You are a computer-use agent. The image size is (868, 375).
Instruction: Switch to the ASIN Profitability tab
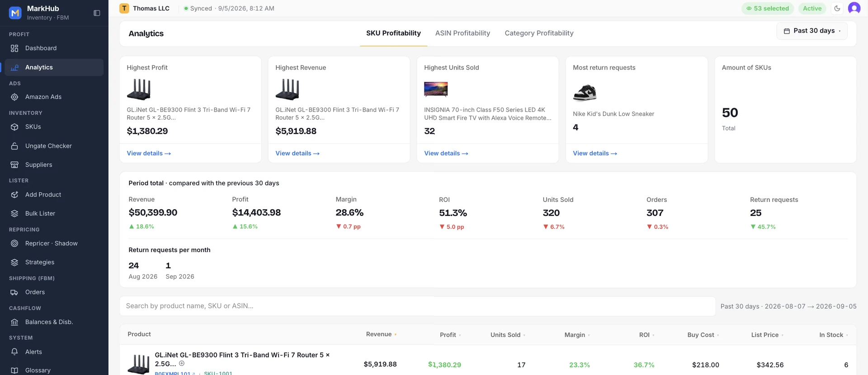coord(462,33)
